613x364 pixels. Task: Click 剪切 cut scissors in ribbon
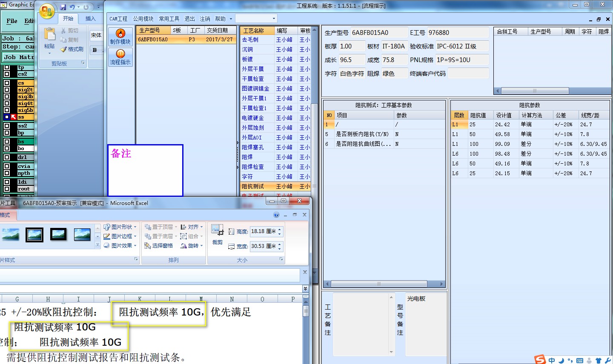(x=70, y=31)
